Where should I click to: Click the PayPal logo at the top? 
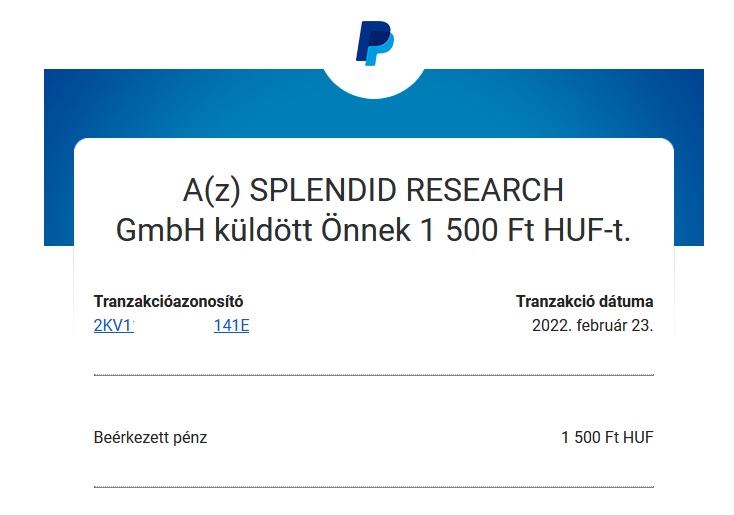click(x=374, y=45)
